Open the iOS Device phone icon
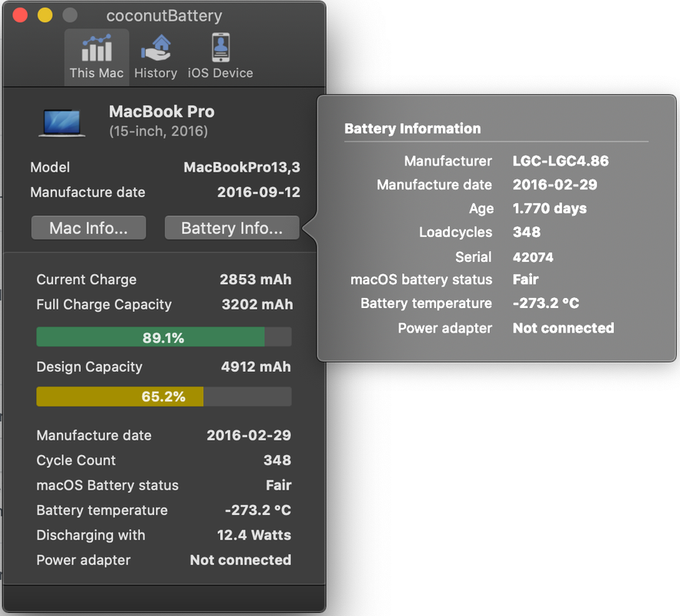680x616 pixels. click(x=221, y=48)
